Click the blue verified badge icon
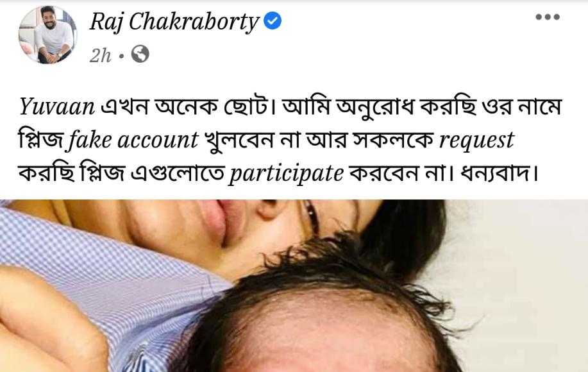The height and width of the screenshot is (372, 588). [273, 21]
